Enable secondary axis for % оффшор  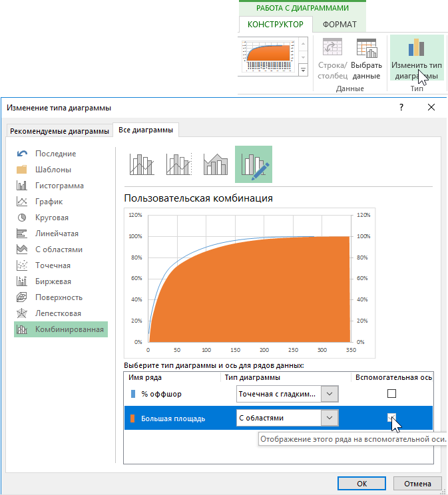[391, 394]
